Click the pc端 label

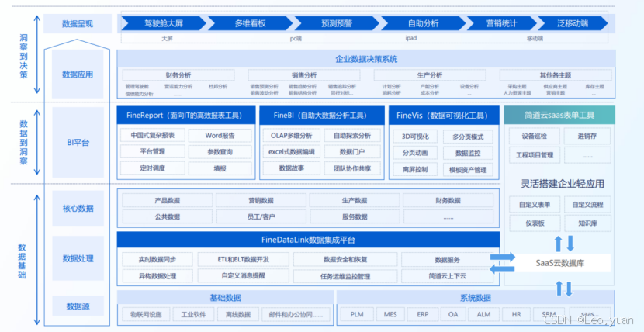(x=296, y=39)
